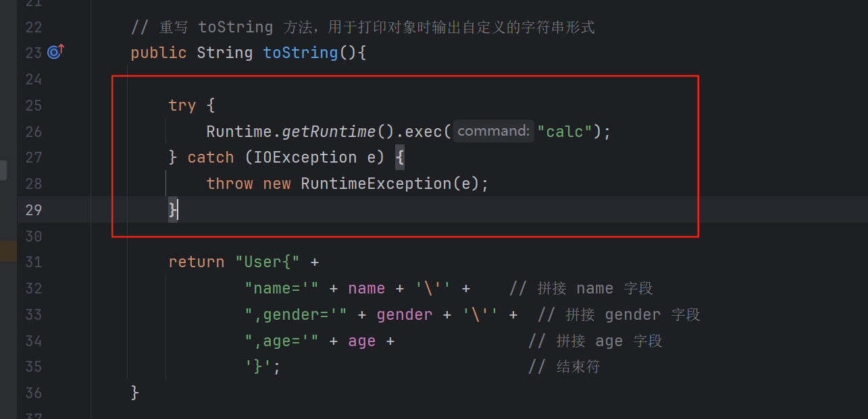The image size is (868, 419).
Task: Click line number 36 in the gutter
Action: pos(33,393)
